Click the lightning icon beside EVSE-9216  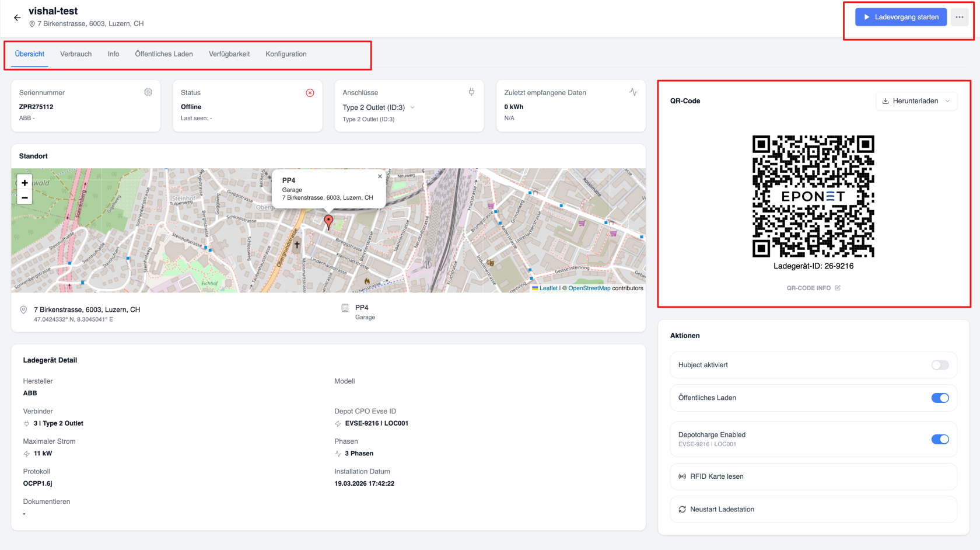[x=338, y=424]
